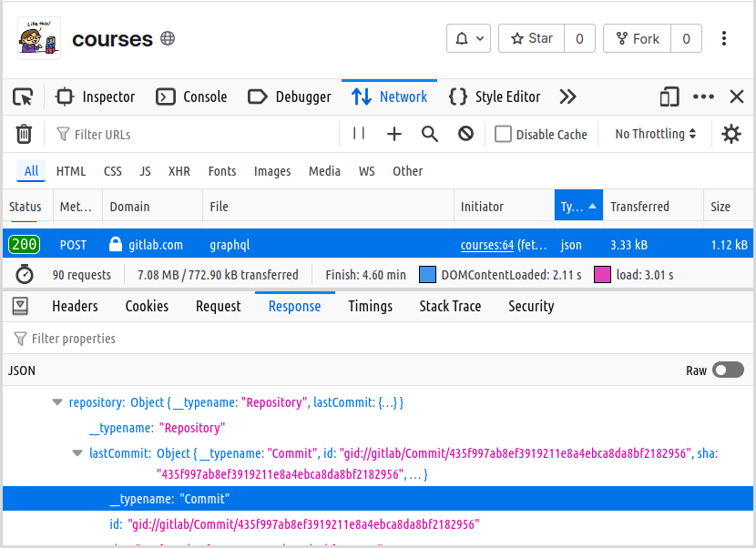Toggle the request details pane icon
The width and height of the screenshot is (756, 548).
[x=20, y=306]
